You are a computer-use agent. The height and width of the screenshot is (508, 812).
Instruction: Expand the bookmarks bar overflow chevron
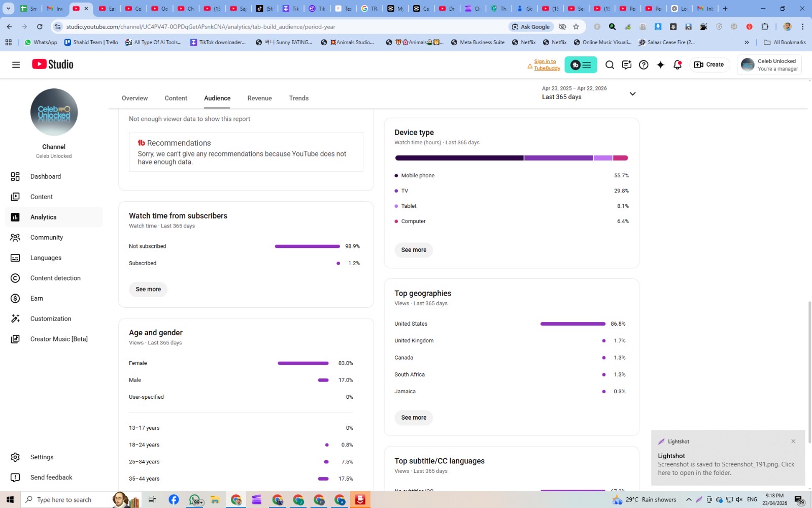pyautogui.click(x=747, y=42)
